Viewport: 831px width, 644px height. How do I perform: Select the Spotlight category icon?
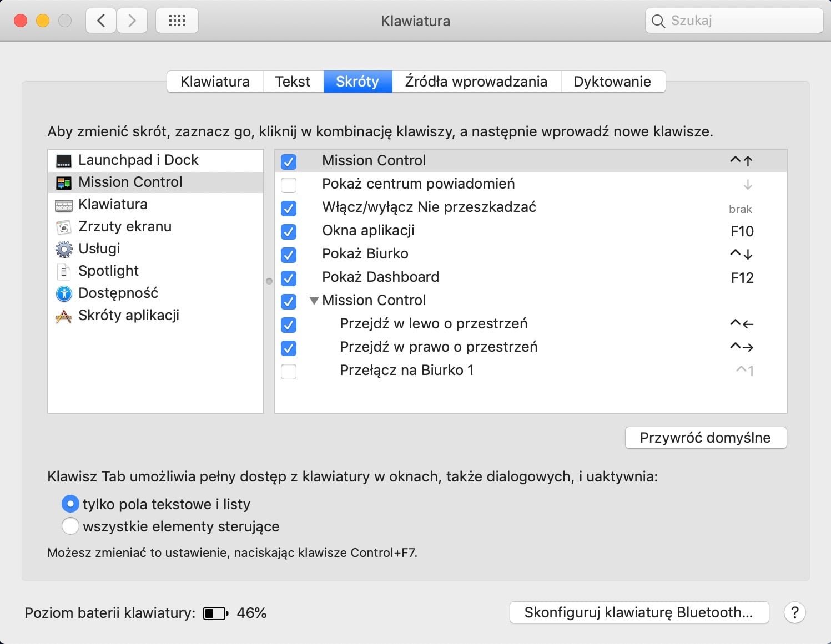pyautogui.click(x=64, y=272)
